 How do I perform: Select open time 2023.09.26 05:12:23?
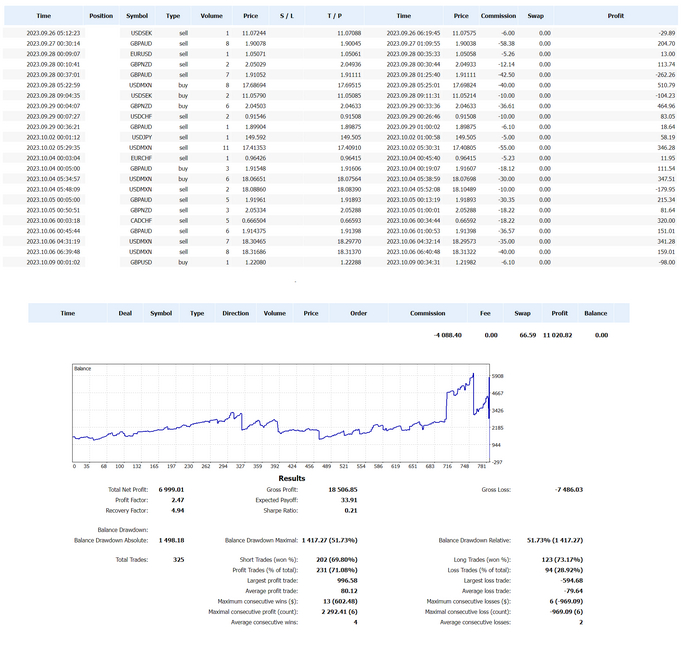(x=53, y=33)
